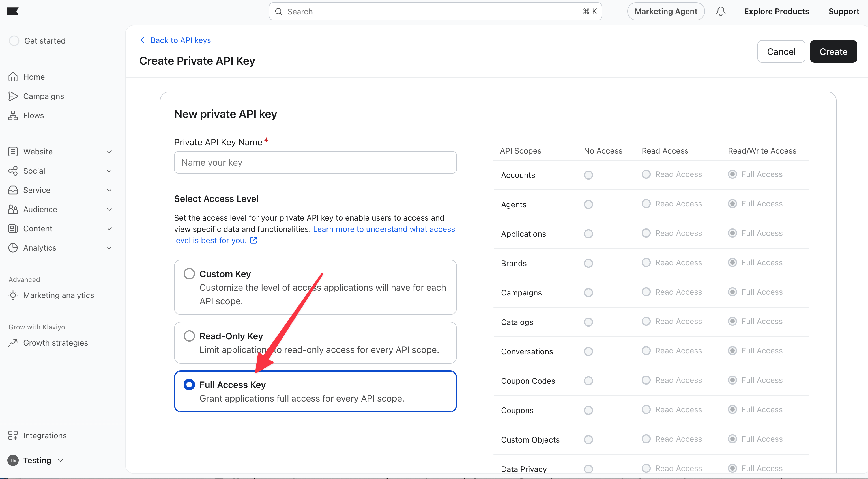Click the top Search box
Image resolution: width=868 pixels, height=479 pixels.
point(435,12)
